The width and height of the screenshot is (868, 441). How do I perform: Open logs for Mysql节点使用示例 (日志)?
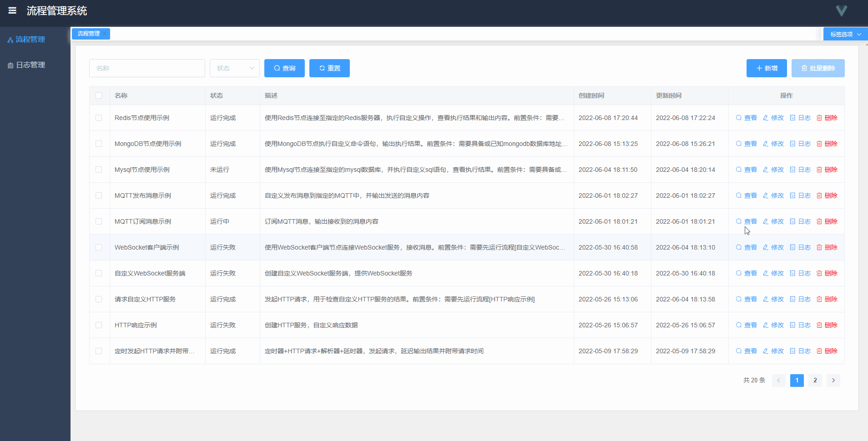tap(800, 170)
